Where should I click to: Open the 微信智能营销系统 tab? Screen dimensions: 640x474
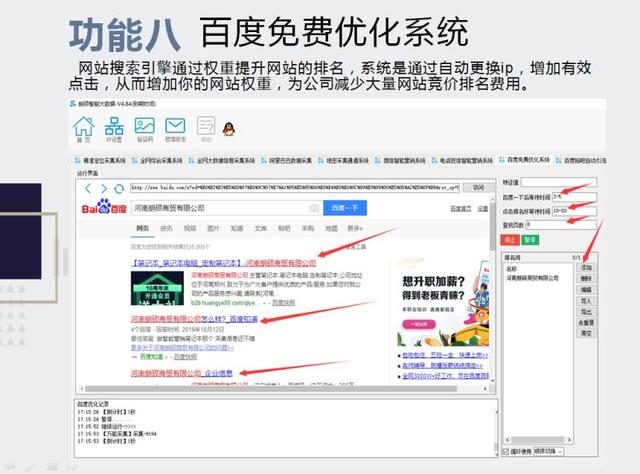pos(400,160)
